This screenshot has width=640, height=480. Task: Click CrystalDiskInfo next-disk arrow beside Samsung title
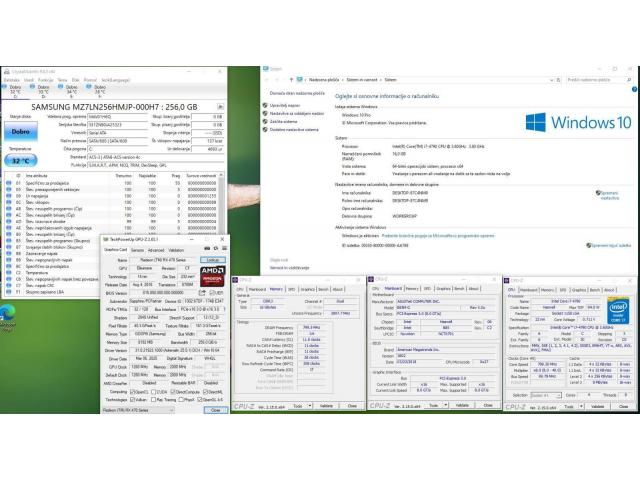220,107
